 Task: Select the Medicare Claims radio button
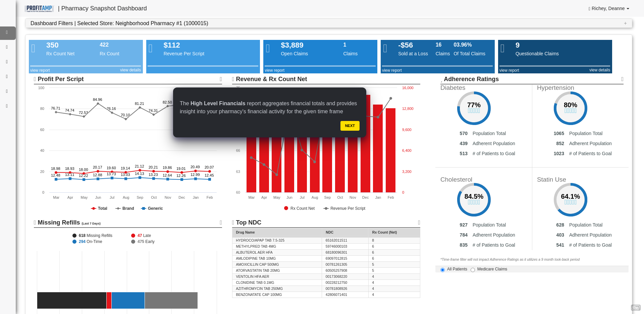click(x=473, y=270)
